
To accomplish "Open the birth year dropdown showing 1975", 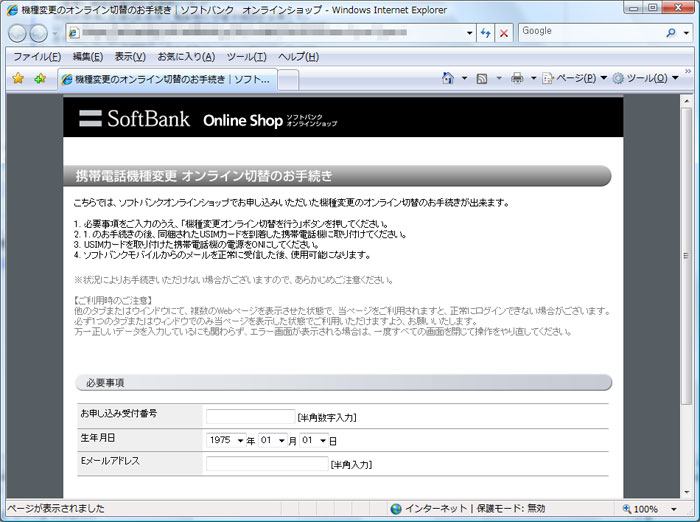I will click(226, 440).
